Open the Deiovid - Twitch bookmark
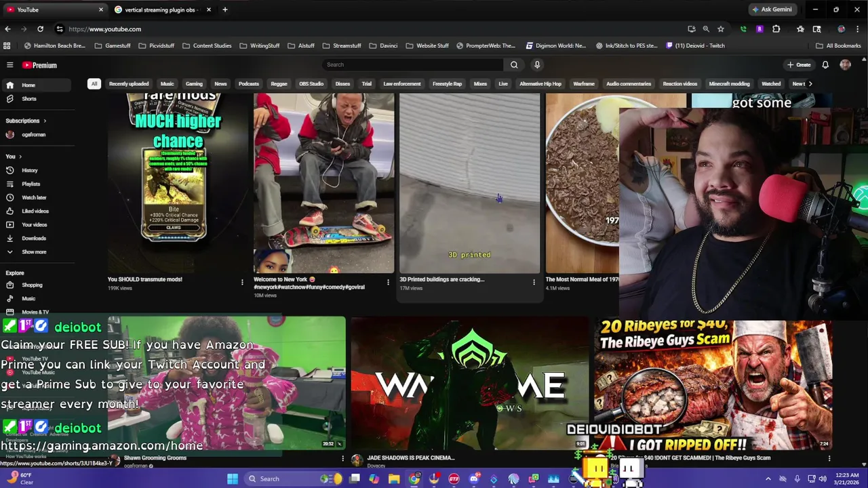This screenshot has width=868, height=488. [695, 45]
